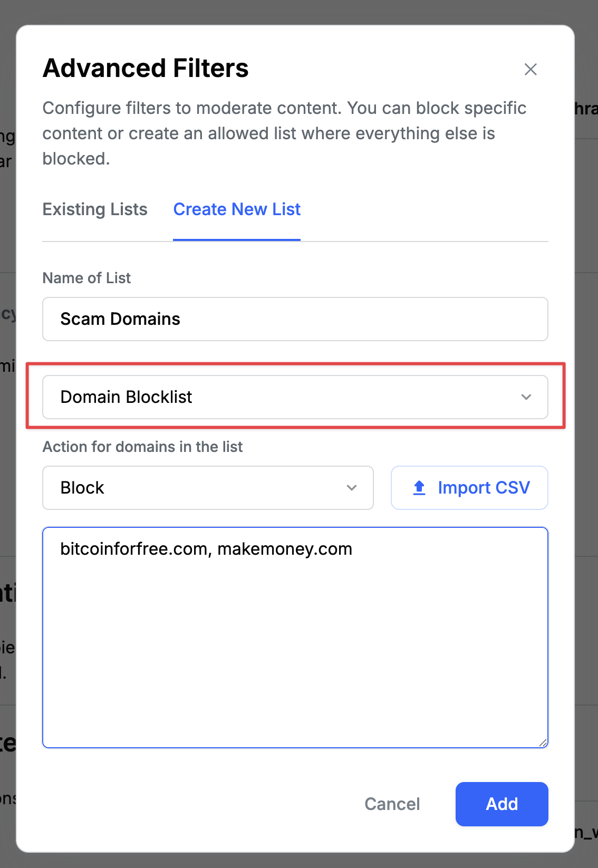Click the Add button
Image resolution: width=598 pixels, height=868 pixels.
pyautogui.click(x=501, y=804)
